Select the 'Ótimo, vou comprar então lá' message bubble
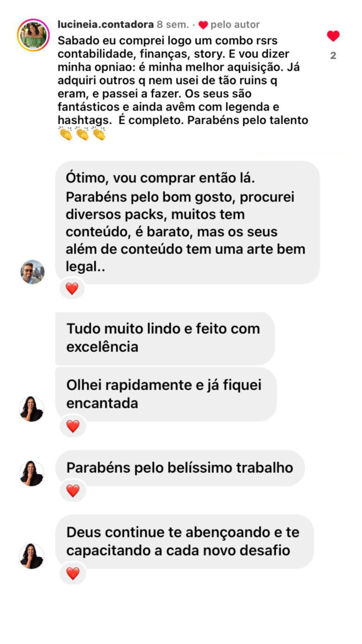Screen dimensions: 362x644 pyautogui.click(x=188, y=222)
